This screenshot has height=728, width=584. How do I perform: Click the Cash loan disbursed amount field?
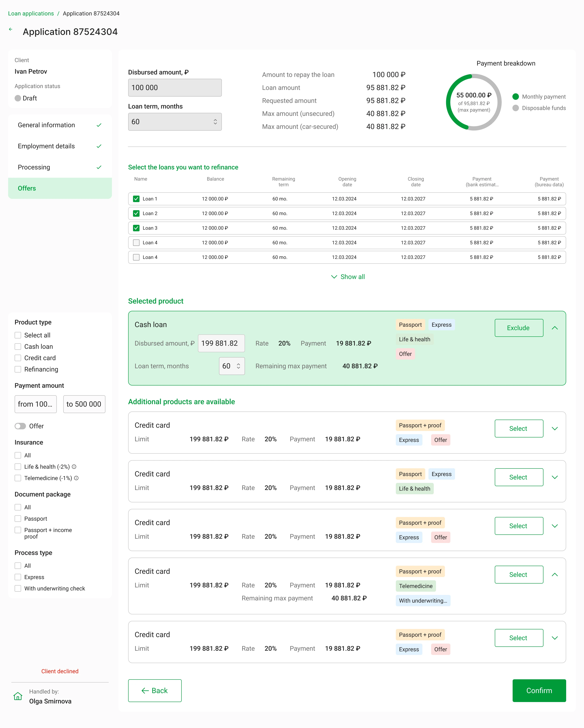pyautogui.click(x=221, y=343)
